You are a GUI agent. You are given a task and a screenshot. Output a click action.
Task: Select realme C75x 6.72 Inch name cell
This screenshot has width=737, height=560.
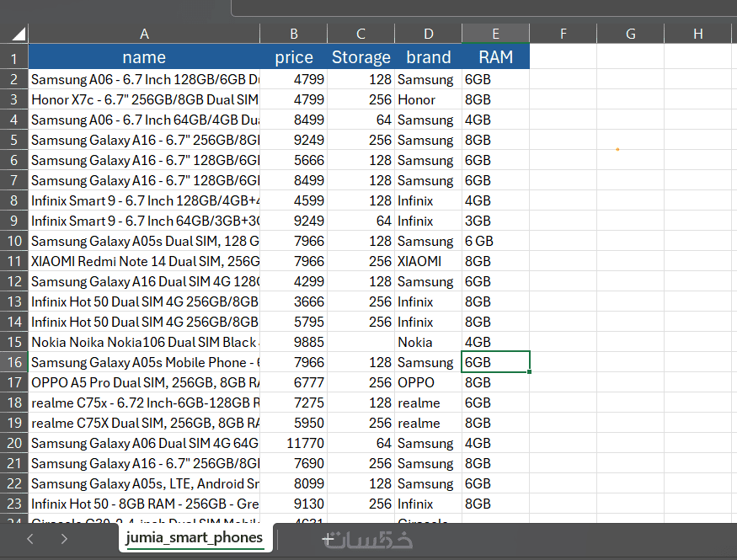click(x=144, y=403)
